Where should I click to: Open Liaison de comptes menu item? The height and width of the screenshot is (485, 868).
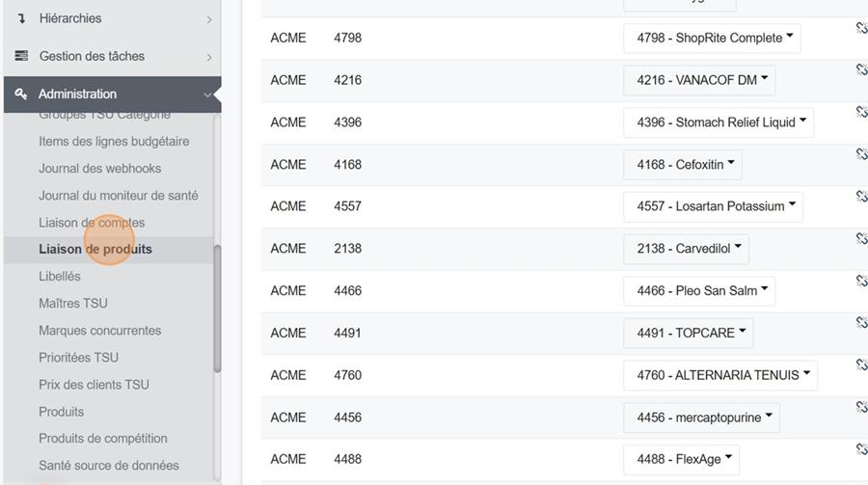92,223
